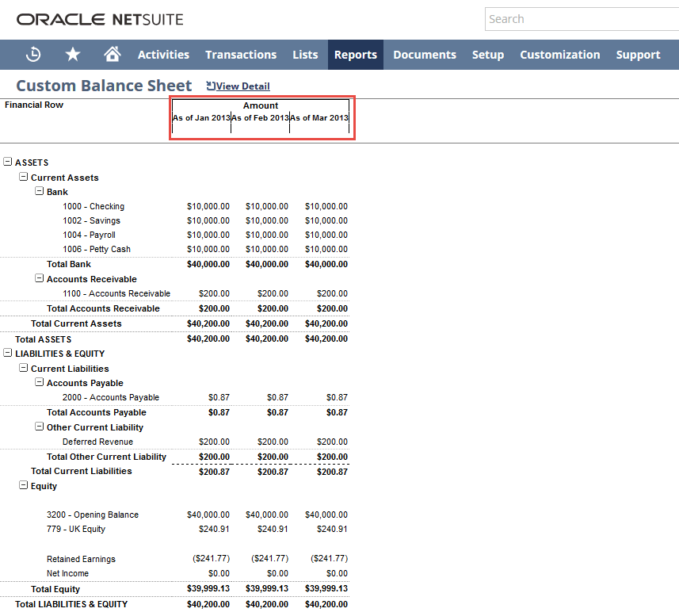
Task: Click Feb 2013 Retained Earnings ($241.77) value
Action: click(x=270, y=558)
